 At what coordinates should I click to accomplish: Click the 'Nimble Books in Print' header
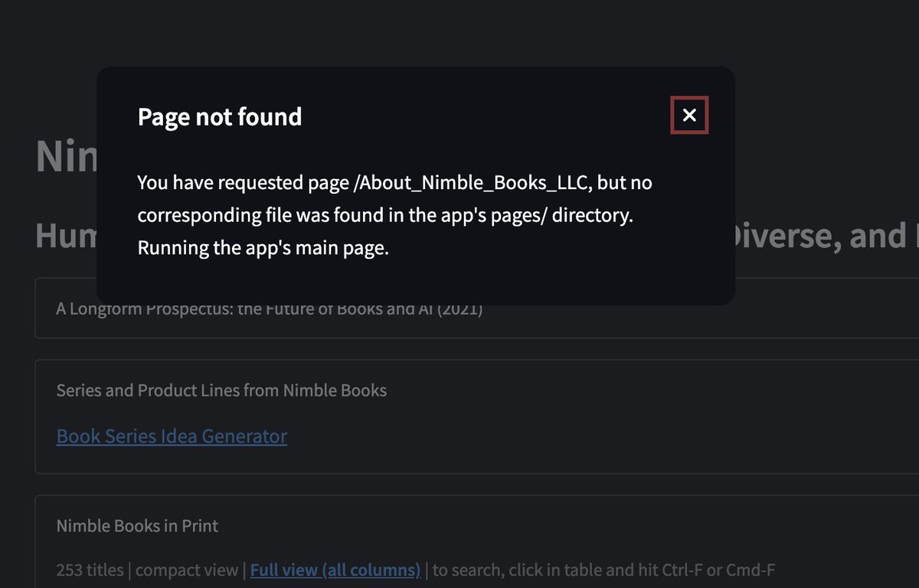pos(137,526)
